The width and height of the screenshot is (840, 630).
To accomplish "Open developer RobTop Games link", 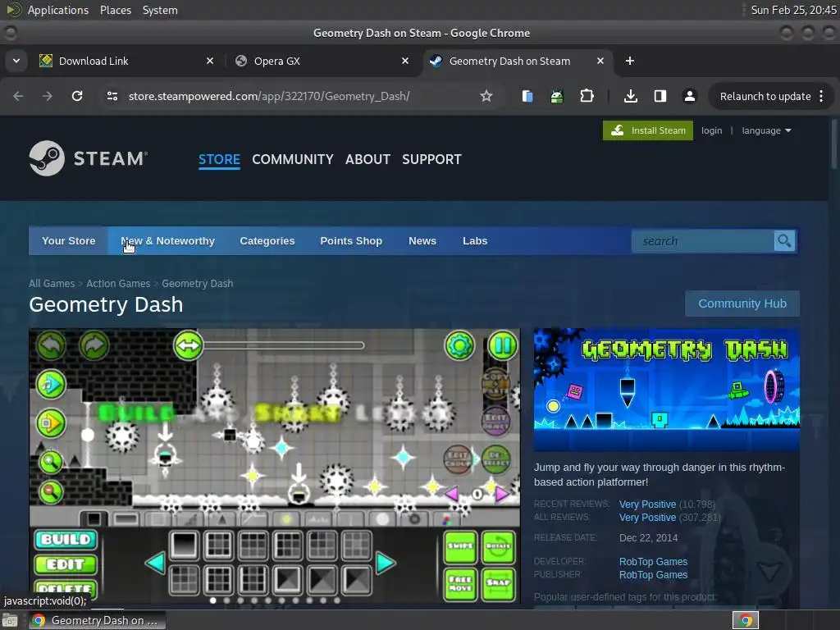I will pyautogui.click(x=653, y=561).
